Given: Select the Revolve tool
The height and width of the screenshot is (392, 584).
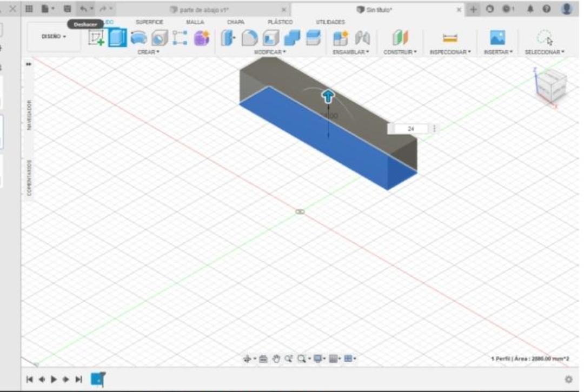Looking at the screenshot, I should point(138,38).
